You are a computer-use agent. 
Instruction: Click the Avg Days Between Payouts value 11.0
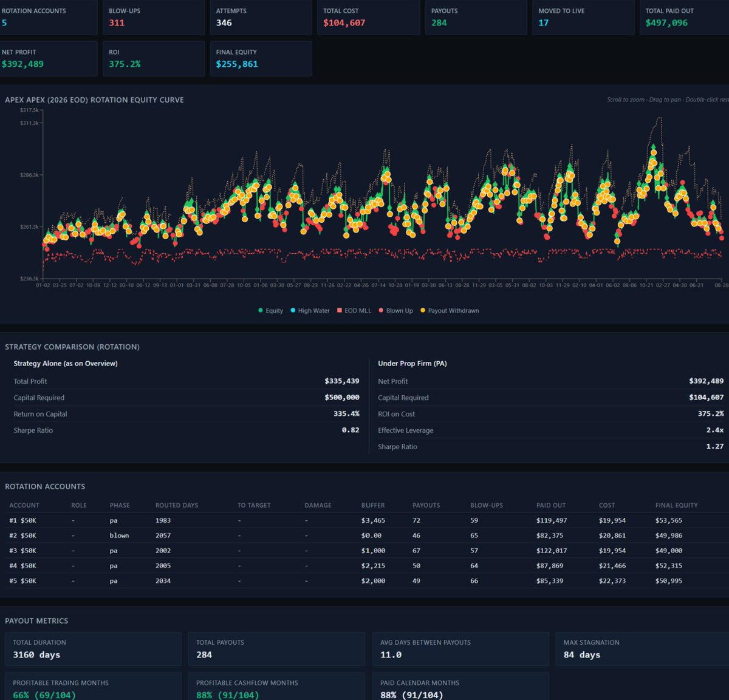click(x=391, y=655)
